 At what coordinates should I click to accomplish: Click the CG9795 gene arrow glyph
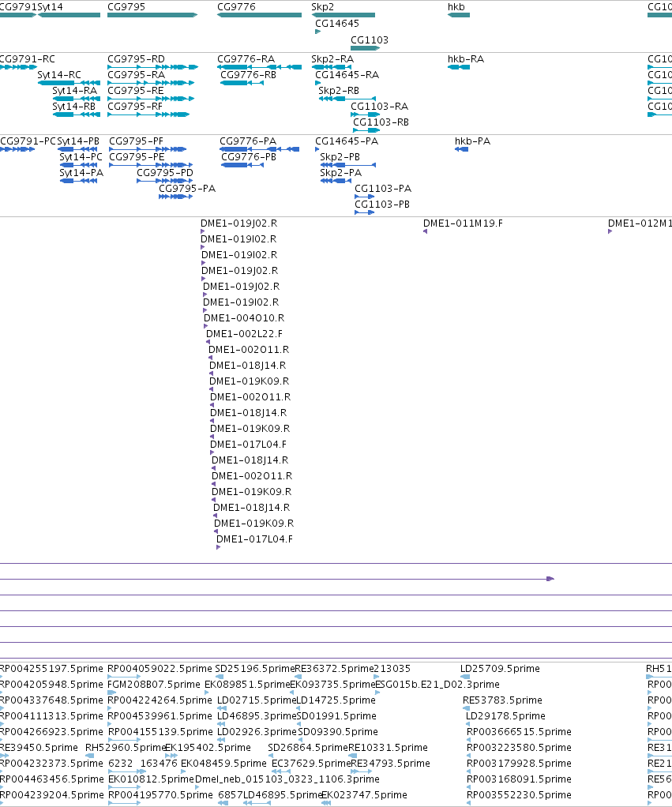[x=152, y=15]
